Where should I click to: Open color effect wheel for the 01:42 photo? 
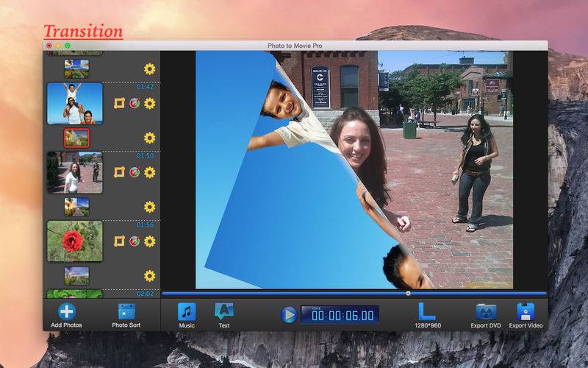click(135, 103)
